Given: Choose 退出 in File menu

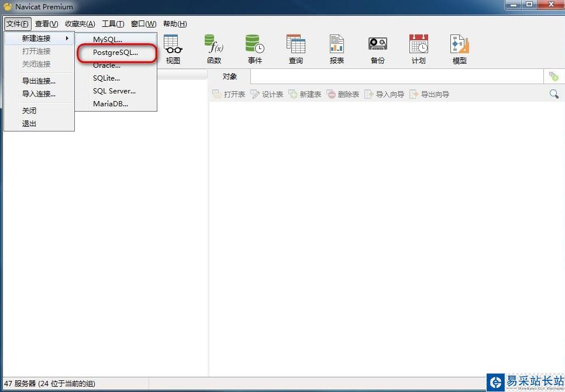Looking at the screenshot, I should (39, 123).
